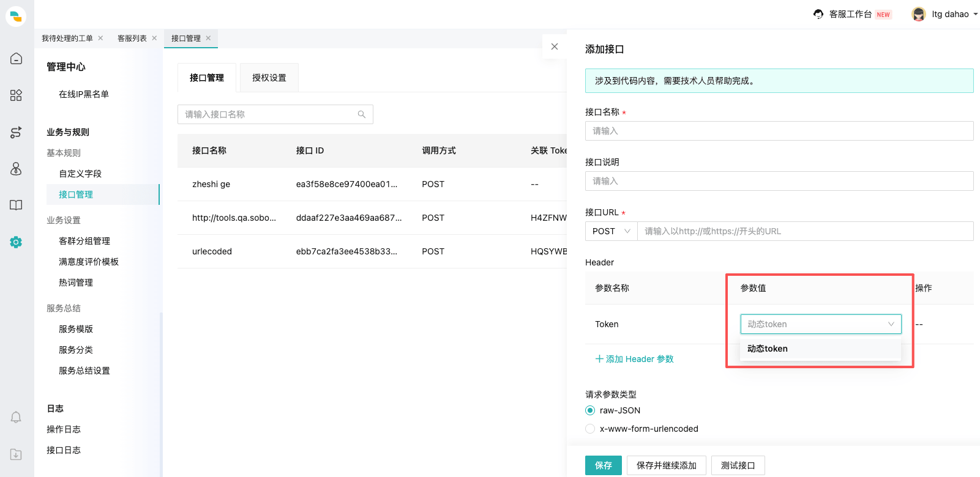Click the 接口名称 input field
980x477 pixels.
[779, 131]
